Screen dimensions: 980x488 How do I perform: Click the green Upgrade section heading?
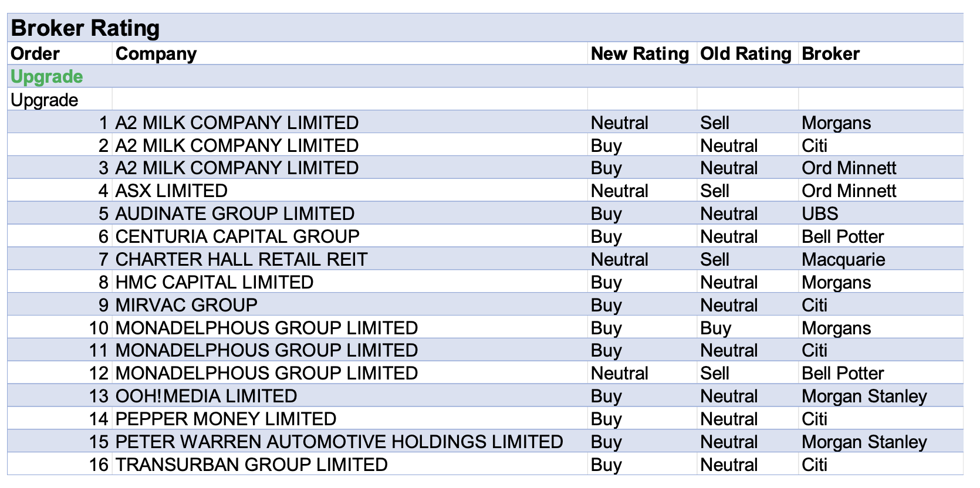(47, 77)
